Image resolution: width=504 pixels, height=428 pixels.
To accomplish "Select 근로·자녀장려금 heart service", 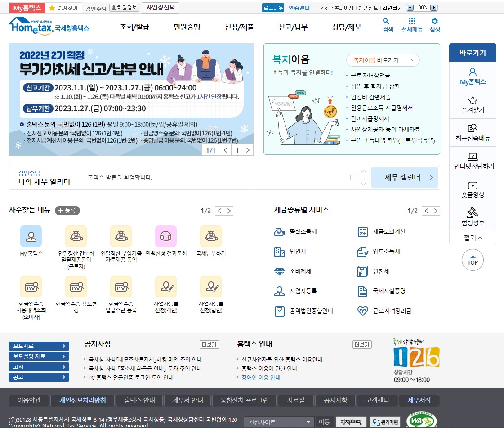I will 384,311.
